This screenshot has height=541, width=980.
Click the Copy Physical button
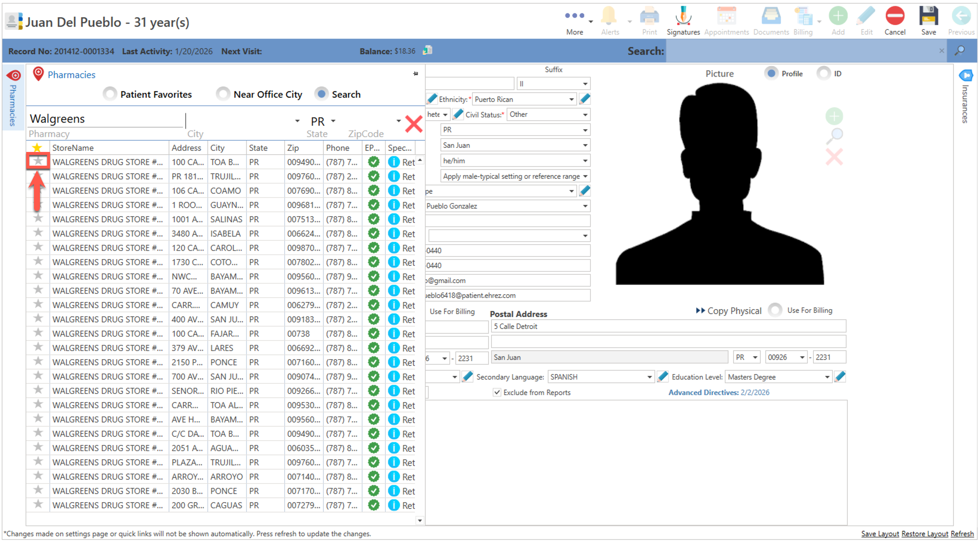(x=728, y=311)
